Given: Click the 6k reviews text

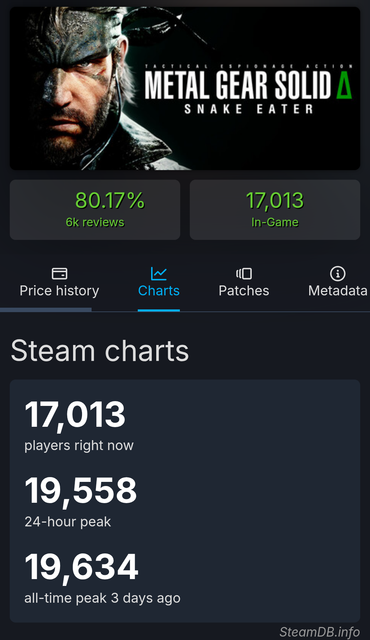Looking at the screenshot, I should pos(95,222).
